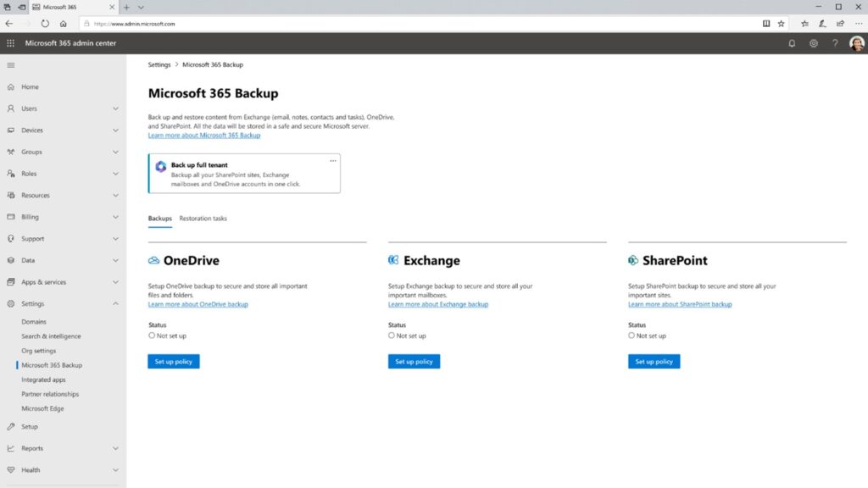Click the notifications bell icon
This screenshot has height=488, width=868.
pos(792,43)
